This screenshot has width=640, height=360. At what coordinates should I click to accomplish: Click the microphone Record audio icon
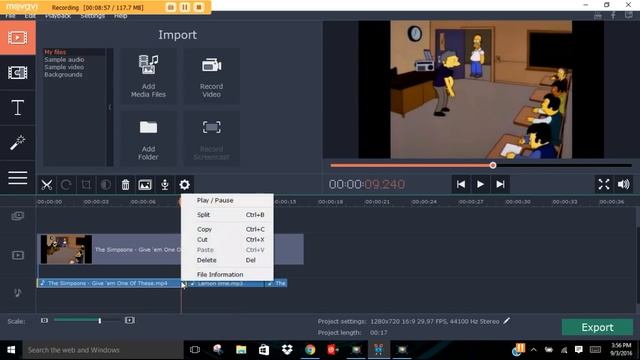click(x=164, y=185)
